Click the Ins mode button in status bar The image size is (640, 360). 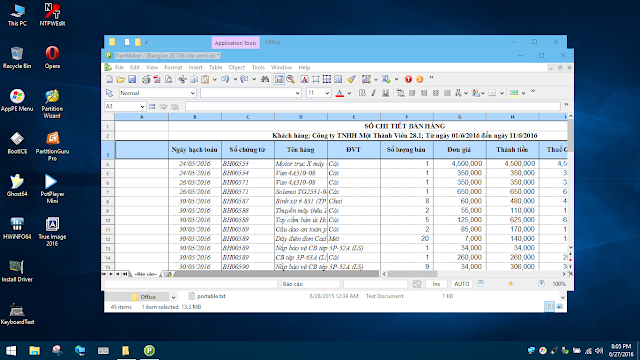click(x=436, y=284)
